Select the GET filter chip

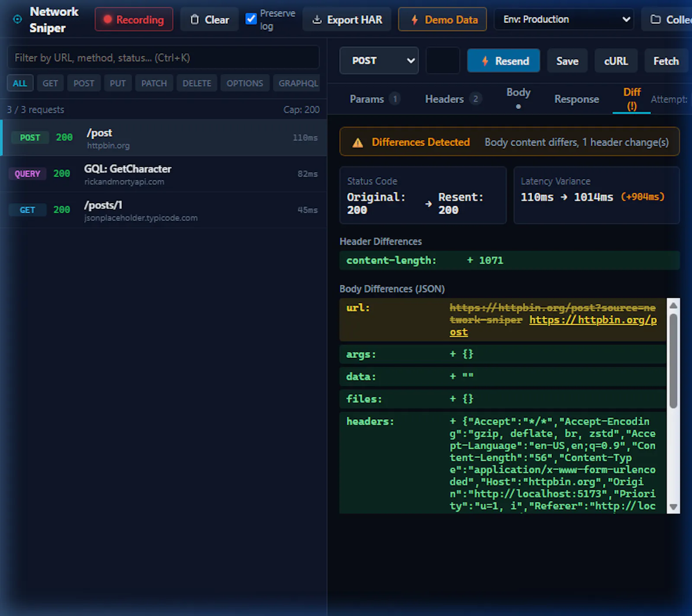click(x=50, y=83)
